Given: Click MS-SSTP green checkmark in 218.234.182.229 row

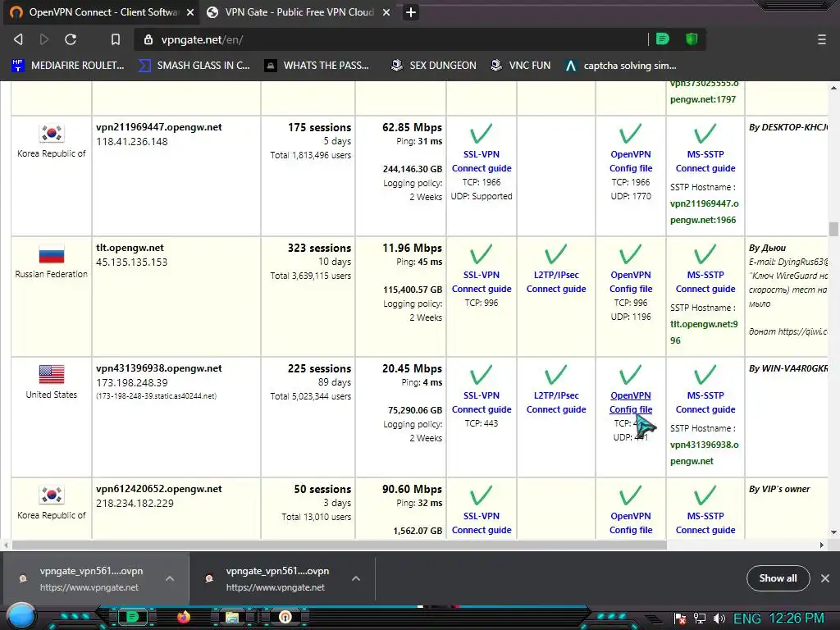Looking at the screenshot, I should click(x=705, y=495).
